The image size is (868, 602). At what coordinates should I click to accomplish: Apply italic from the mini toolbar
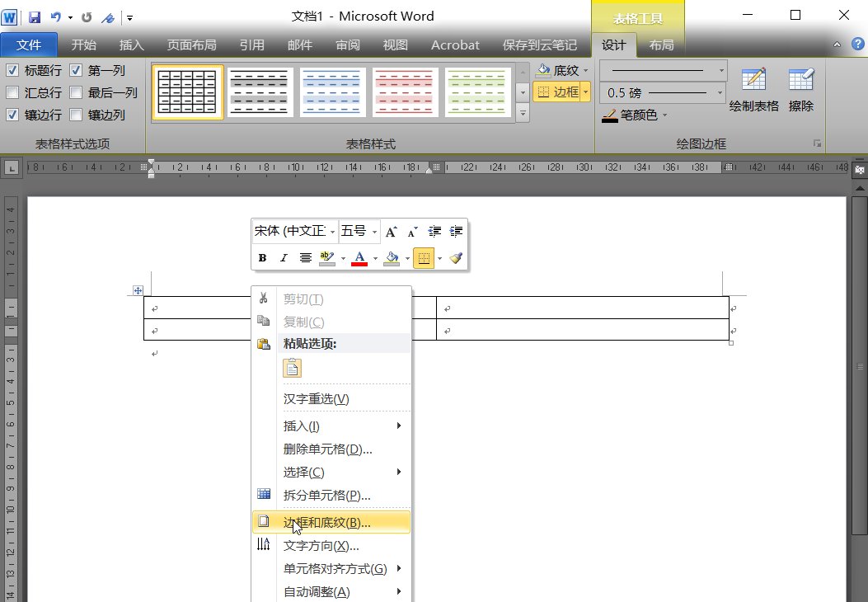coord(283,257)
